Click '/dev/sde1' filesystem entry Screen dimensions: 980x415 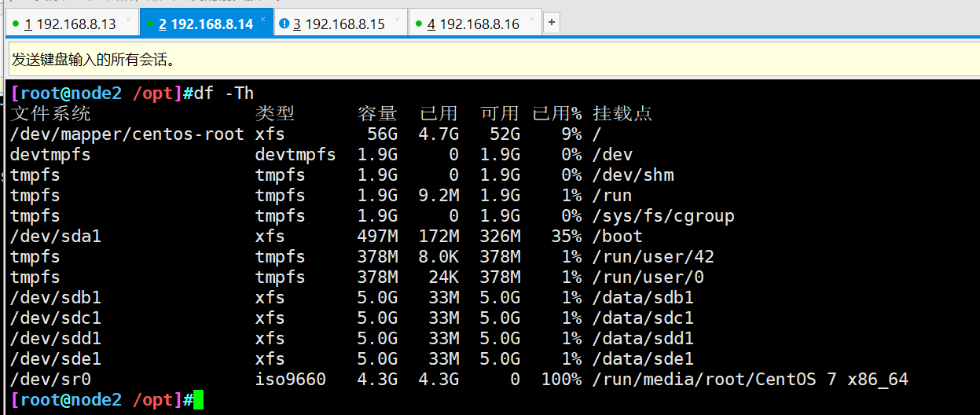tap(56, 359)
